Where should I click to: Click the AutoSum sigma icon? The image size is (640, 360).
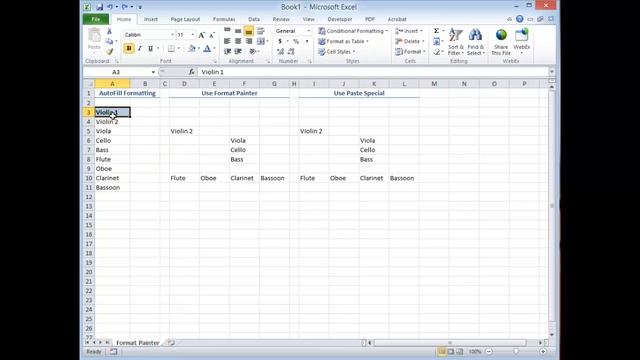click(x=436, y=31)
